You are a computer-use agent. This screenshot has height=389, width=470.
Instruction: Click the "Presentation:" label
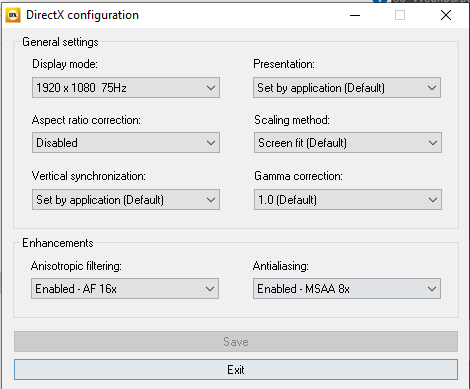point(284,64)
